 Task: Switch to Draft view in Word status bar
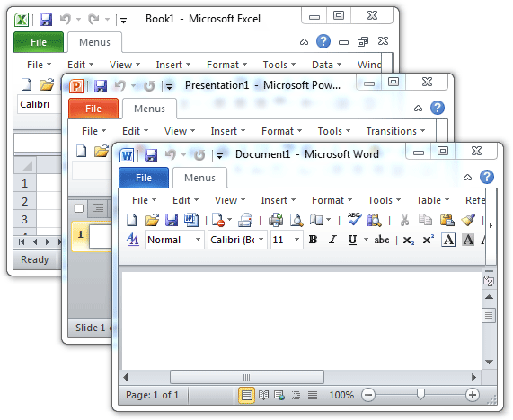coord(313,395)
